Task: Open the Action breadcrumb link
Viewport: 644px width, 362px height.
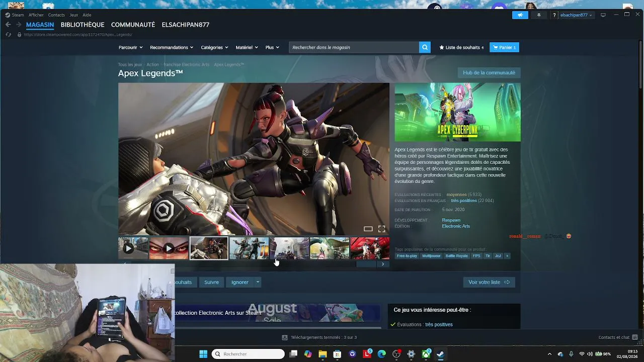Action: [x=153, y=64]
